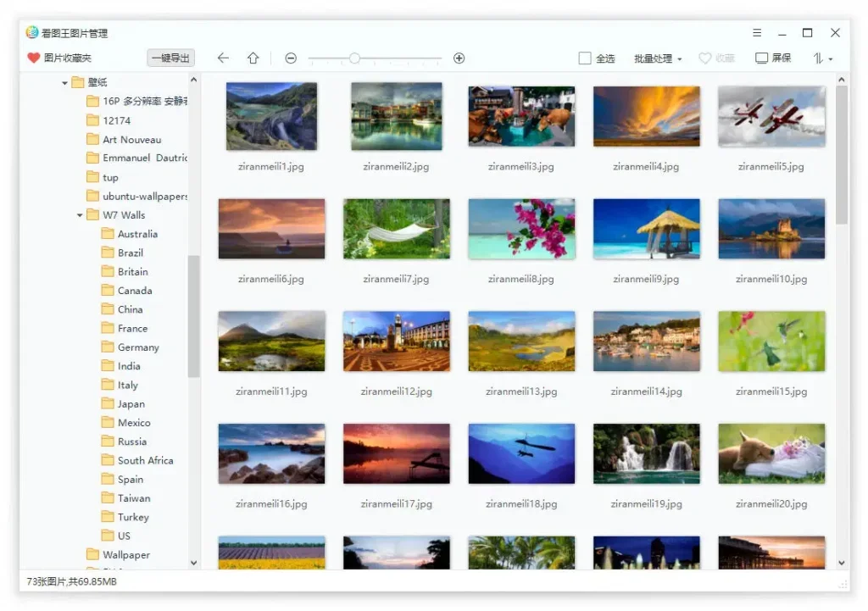Open the 批量处理 dropdown menu
868x611 pixels.
click(x=655, y=58)
